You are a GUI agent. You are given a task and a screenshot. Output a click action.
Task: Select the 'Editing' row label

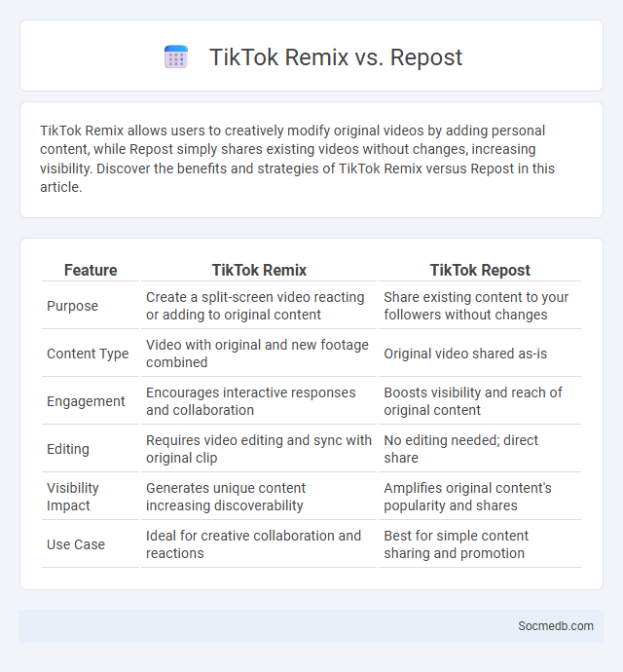(x=68, y=449)
